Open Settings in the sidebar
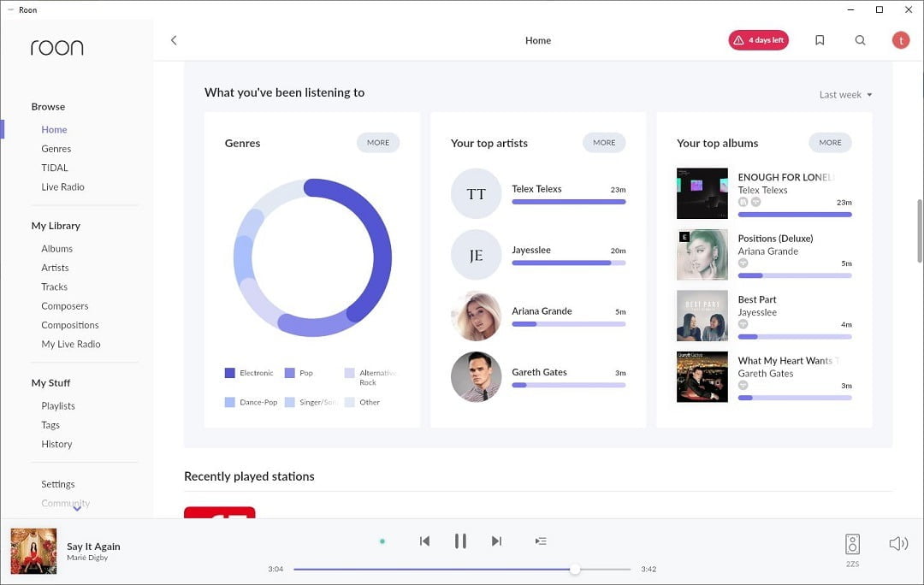This screenshot has width=924, height=585. tap(58, 484)
